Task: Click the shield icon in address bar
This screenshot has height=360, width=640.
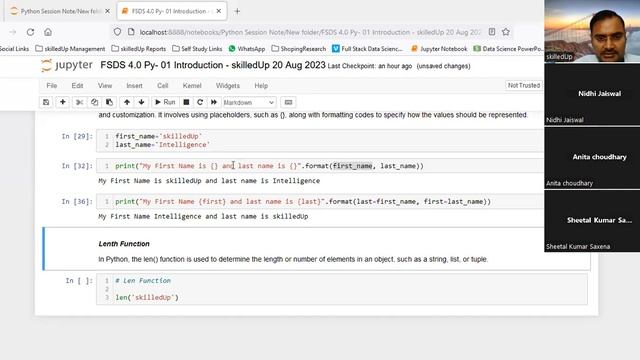Action: coord(118,32)
